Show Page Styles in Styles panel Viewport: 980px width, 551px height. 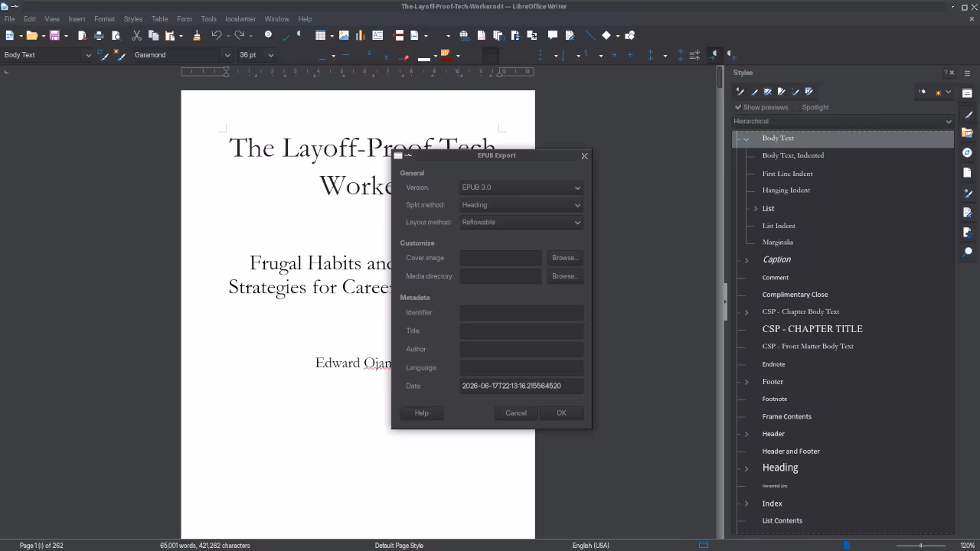click(782, 92)
